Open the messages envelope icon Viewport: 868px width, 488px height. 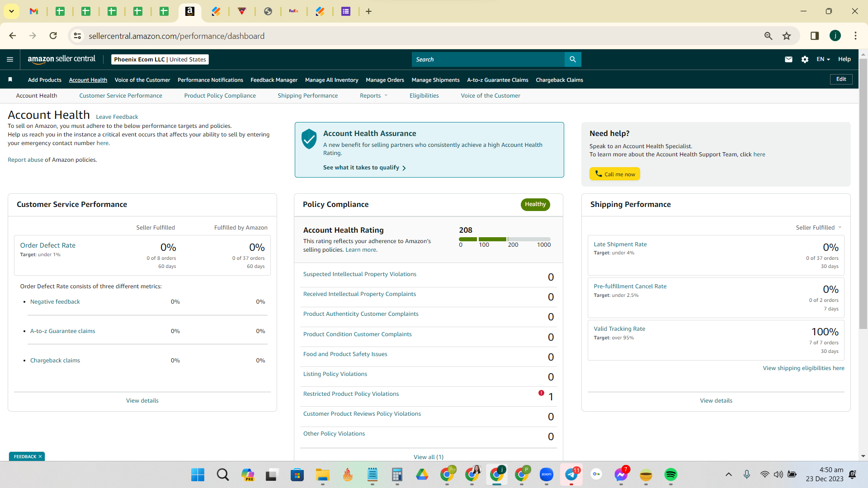[788, 59]
